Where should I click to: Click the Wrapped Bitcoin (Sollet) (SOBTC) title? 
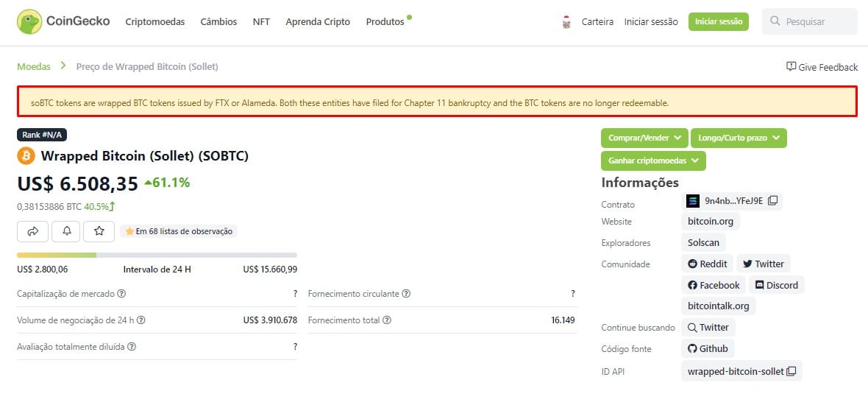point(144,156)
